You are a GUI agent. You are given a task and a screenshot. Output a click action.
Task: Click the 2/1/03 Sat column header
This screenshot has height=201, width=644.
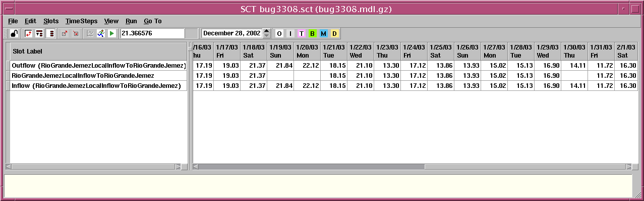626,52
